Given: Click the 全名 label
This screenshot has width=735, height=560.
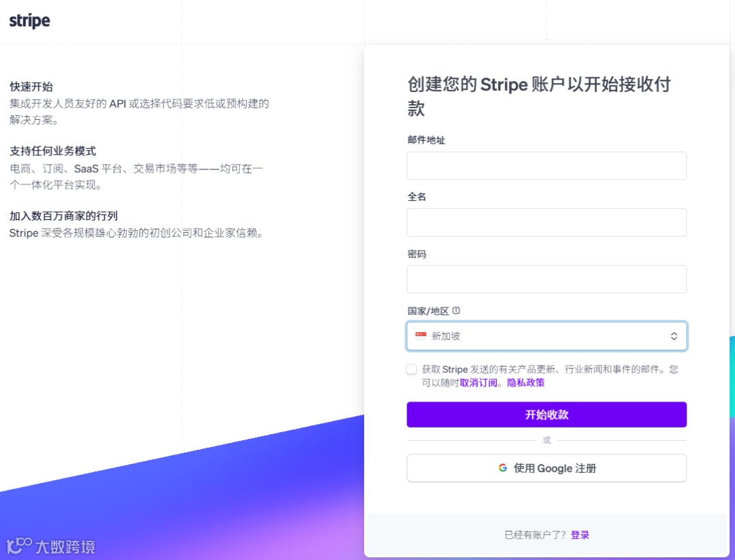Looking at the screenshot, I should click(416, 197).
